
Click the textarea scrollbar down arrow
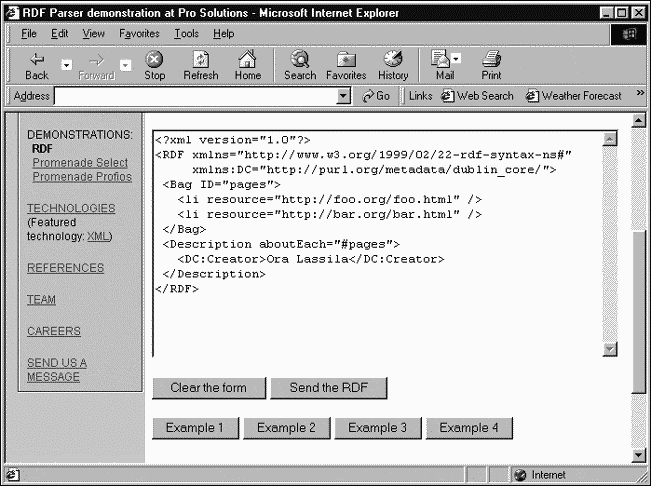click(610, 349)
